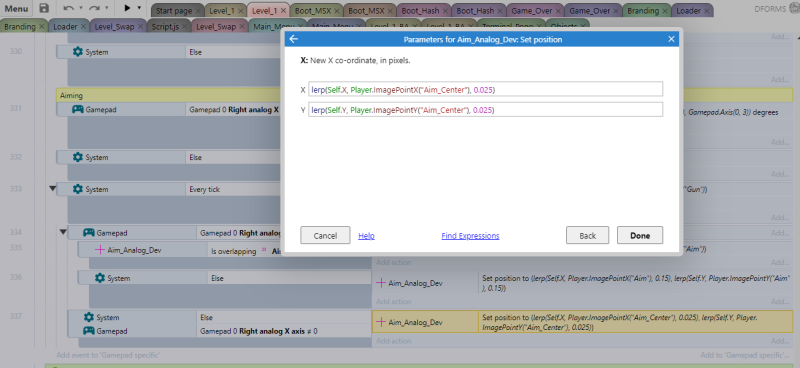Close the pink active Level_1 tab
The width and height of the screenshot is (800, 368).
coord(283,11)
